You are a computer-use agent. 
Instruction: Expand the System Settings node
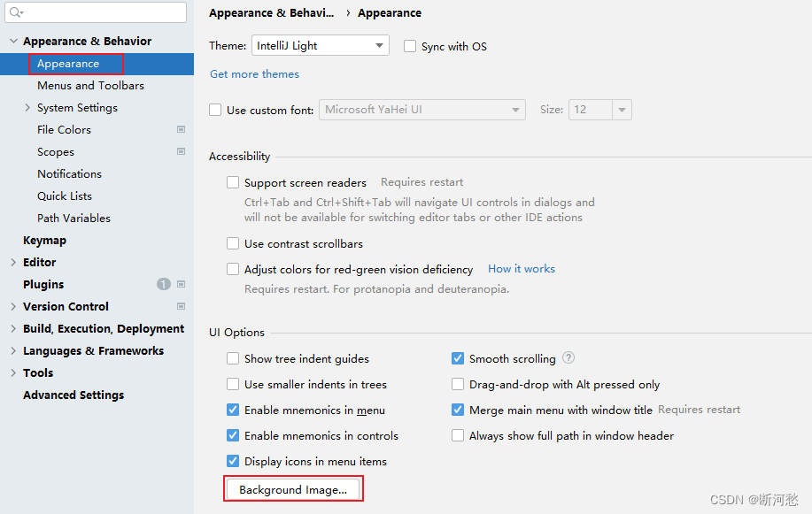[27, 108]
